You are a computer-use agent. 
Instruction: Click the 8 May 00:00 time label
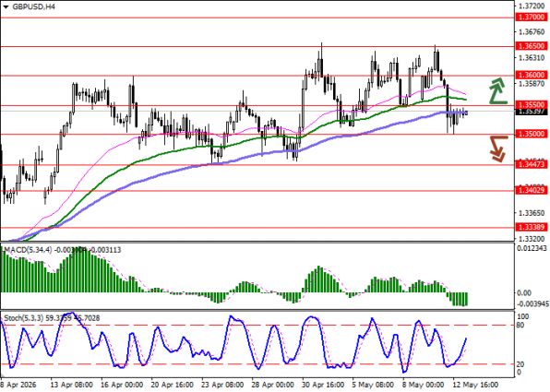pyautogui.click(x=423, y=385)
